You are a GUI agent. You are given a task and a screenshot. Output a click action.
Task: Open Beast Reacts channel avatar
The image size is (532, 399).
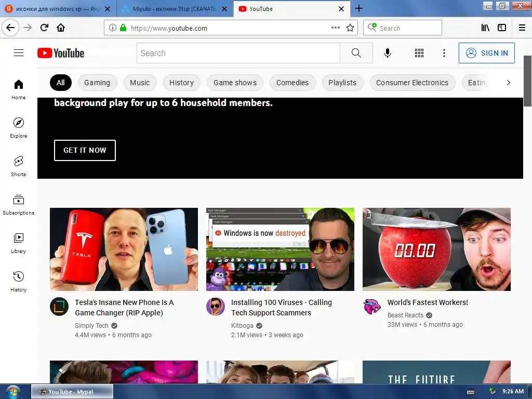click(372, 307)
